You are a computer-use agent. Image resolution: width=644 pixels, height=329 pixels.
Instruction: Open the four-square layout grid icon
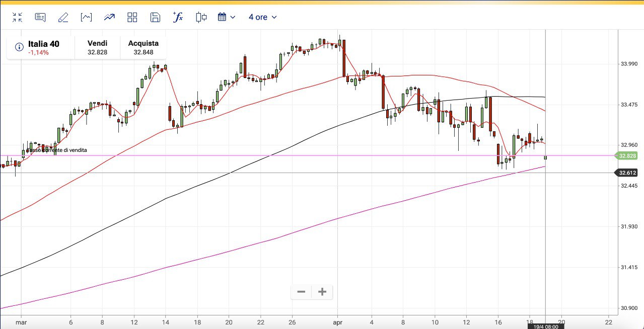(x=132, y=18)
